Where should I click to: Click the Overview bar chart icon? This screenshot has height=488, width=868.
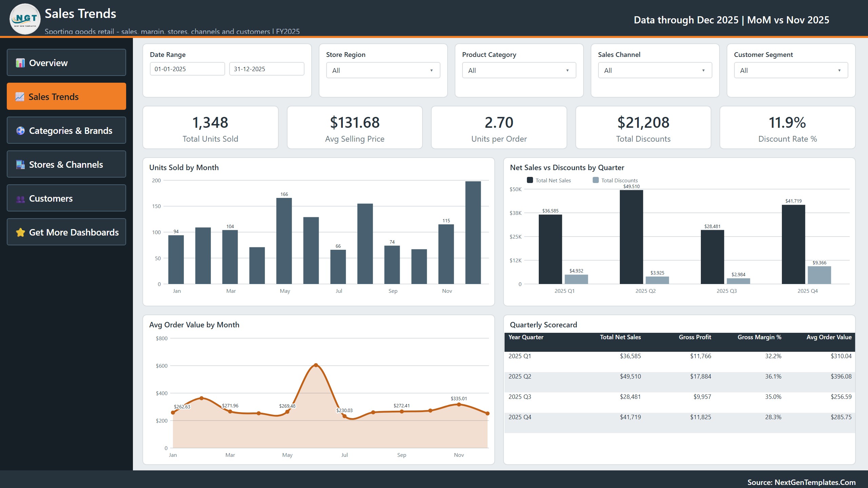pos(20,63)
